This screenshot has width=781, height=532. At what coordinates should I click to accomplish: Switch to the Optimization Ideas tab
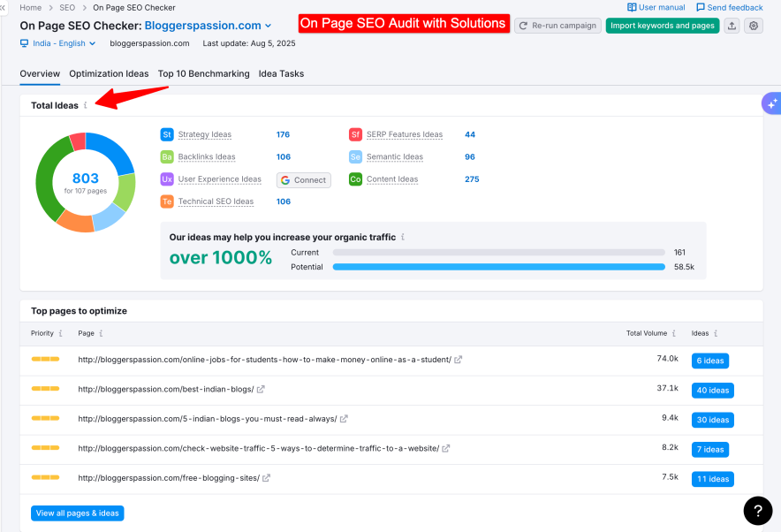tap(109, 74)
